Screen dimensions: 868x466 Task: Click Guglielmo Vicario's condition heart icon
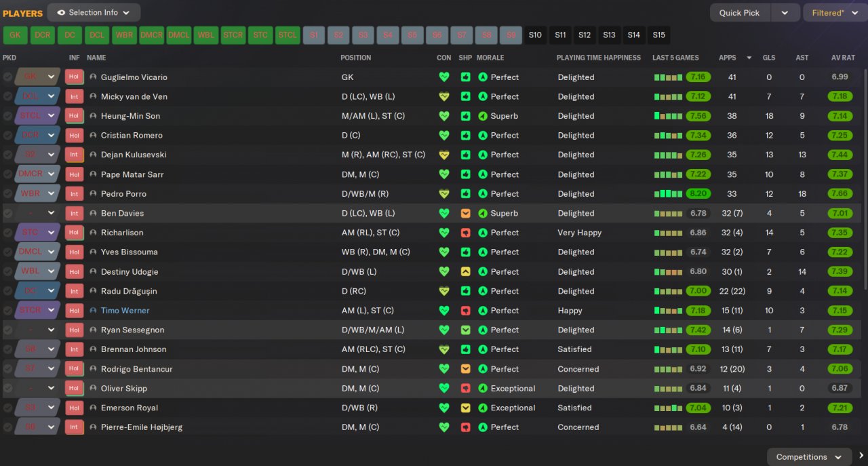(x=444, y=77)
